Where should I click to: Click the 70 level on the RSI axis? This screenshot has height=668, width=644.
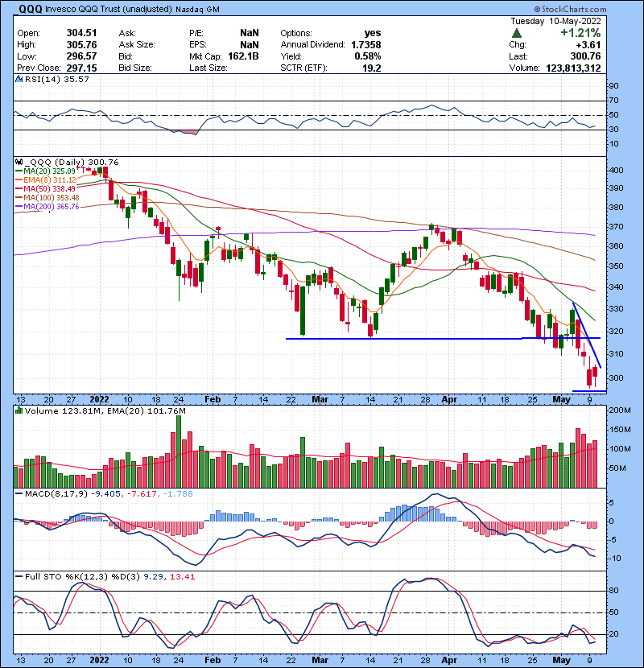[x=613, y=101]
